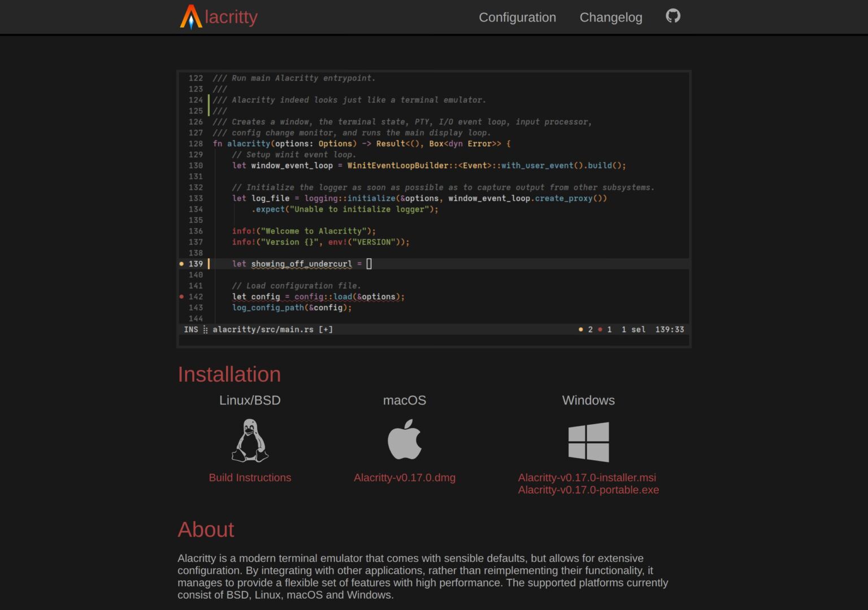Click the terminal editor screenshot image
Screen dimensions: 868x610
coord(434,209)
